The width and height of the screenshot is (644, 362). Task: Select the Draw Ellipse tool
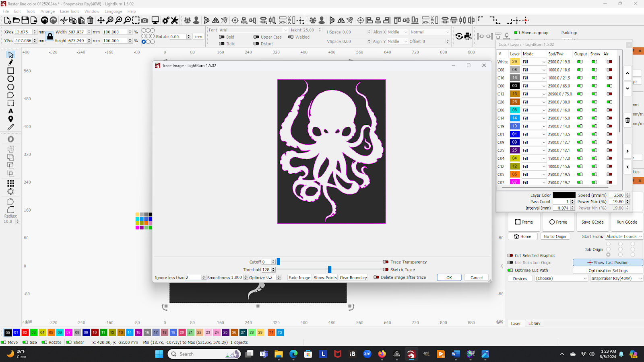11,79
